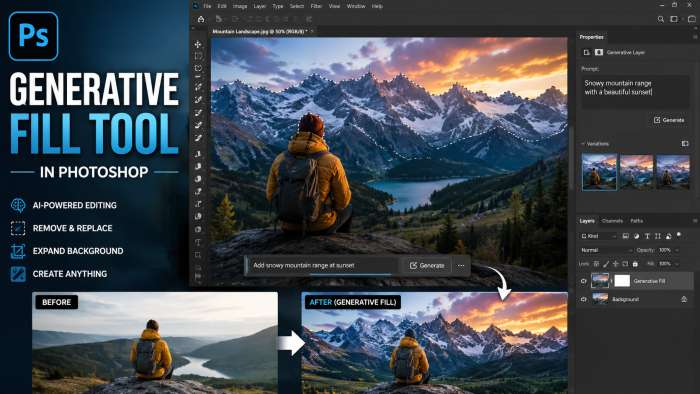Viewport: 700px width, 394px height.
Task: Open the Kind filter dropdown
Action: tap(599, 236)
